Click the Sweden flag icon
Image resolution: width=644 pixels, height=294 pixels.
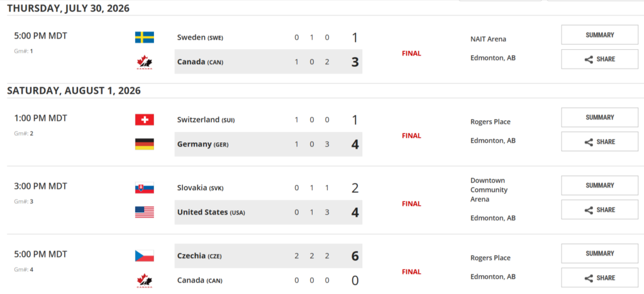(x=144, y=37)
